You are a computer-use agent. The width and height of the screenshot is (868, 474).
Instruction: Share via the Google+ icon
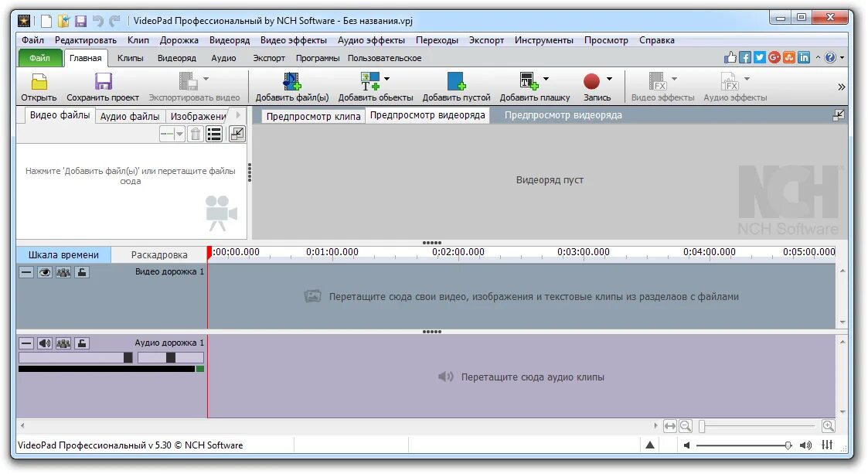coord(774,57)
